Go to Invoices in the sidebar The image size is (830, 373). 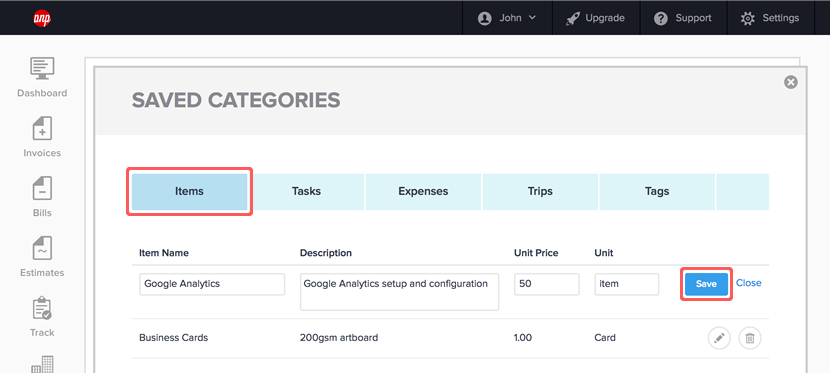coord(42,129)
